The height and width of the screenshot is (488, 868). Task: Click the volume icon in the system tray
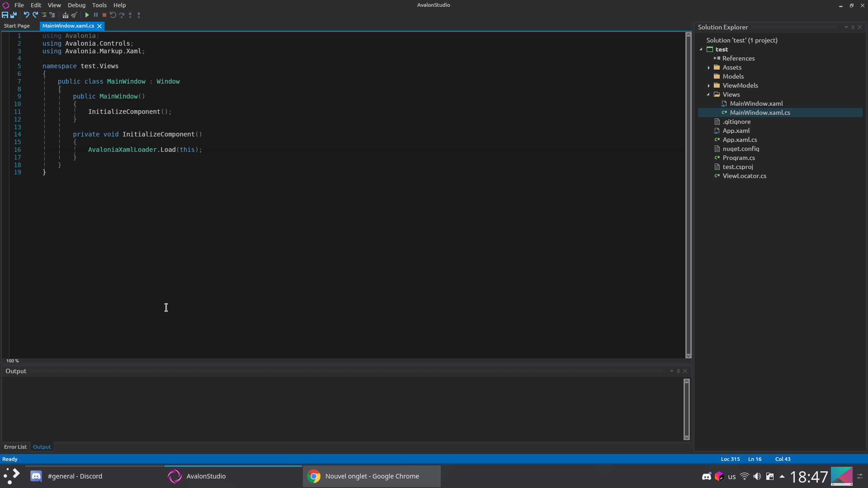758,476
